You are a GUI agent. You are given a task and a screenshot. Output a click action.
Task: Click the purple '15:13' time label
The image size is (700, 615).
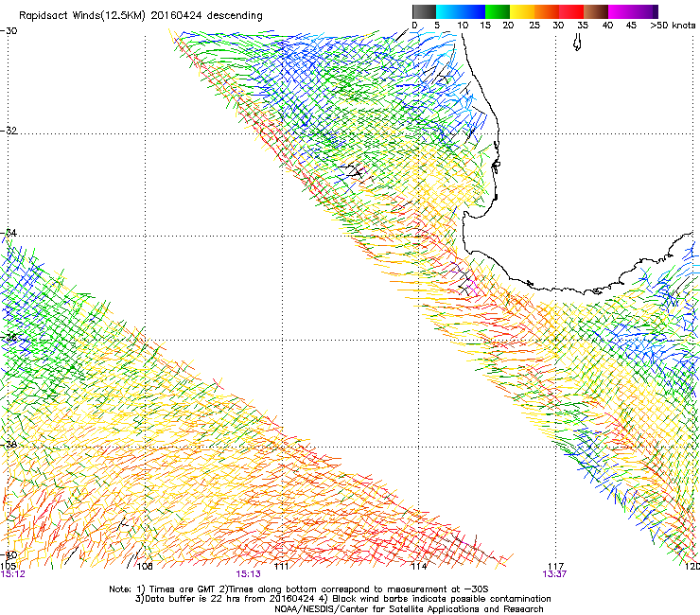point(248,574)
